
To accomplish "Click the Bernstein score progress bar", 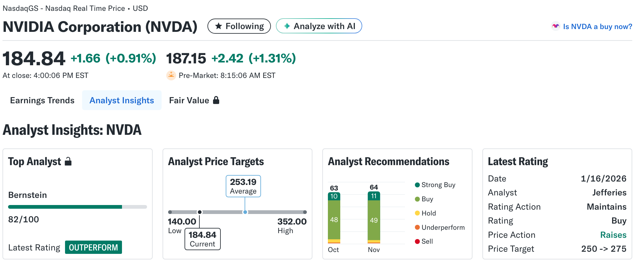I will point(77,207).
